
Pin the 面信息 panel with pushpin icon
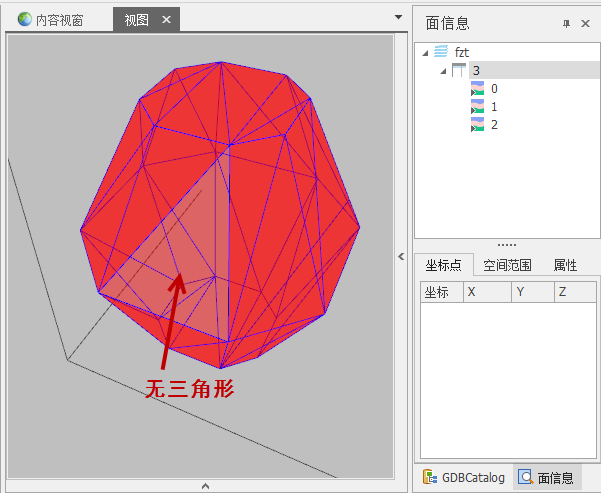(x=566, y=23)
